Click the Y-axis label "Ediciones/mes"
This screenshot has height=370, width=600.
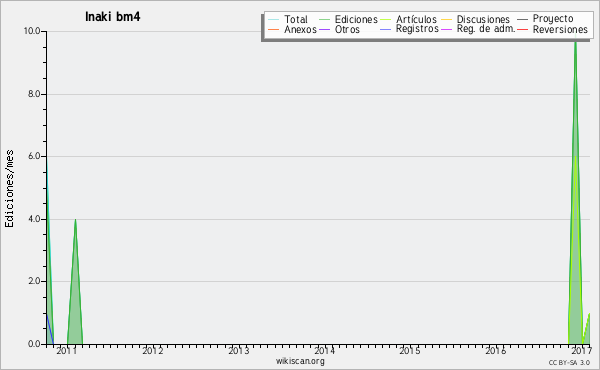[9, 188]
